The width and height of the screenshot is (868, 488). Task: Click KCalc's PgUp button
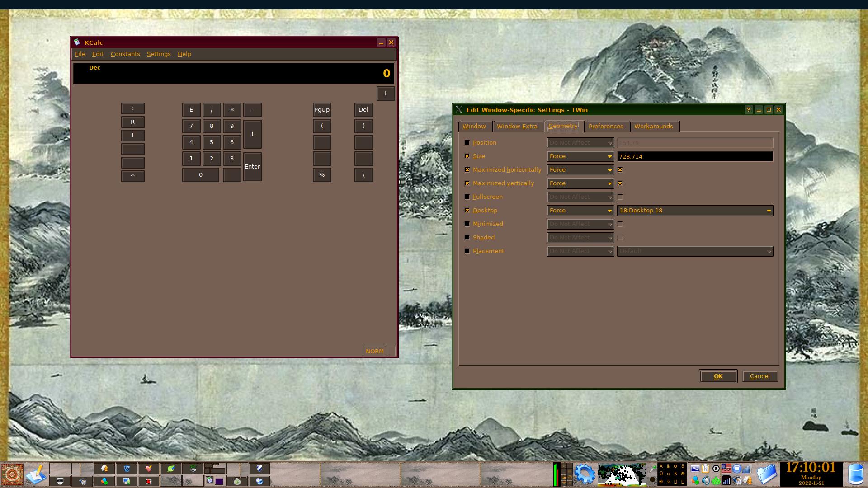point(322,109)
